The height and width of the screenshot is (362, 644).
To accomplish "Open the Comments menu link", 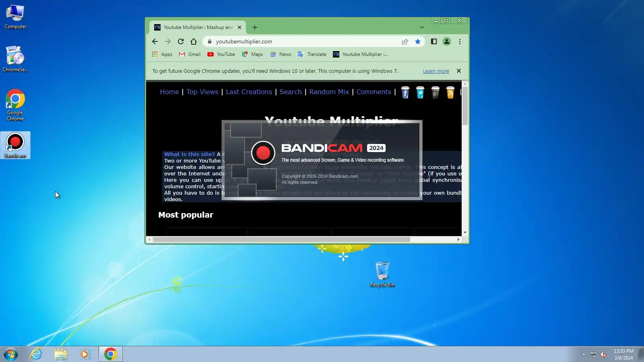I will 374,92.
